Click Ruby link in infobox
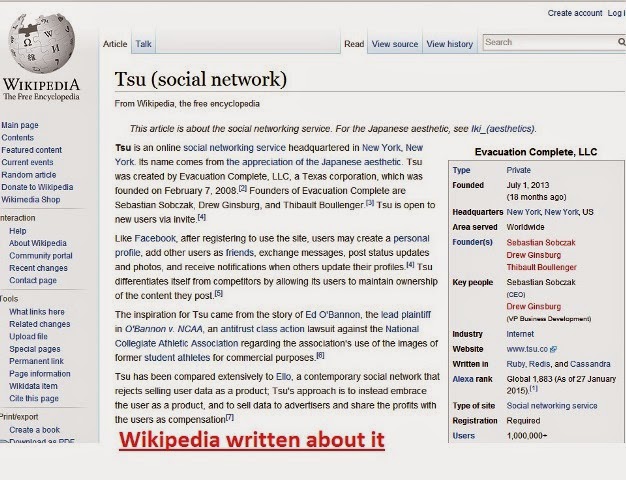 tap(516, 364)
